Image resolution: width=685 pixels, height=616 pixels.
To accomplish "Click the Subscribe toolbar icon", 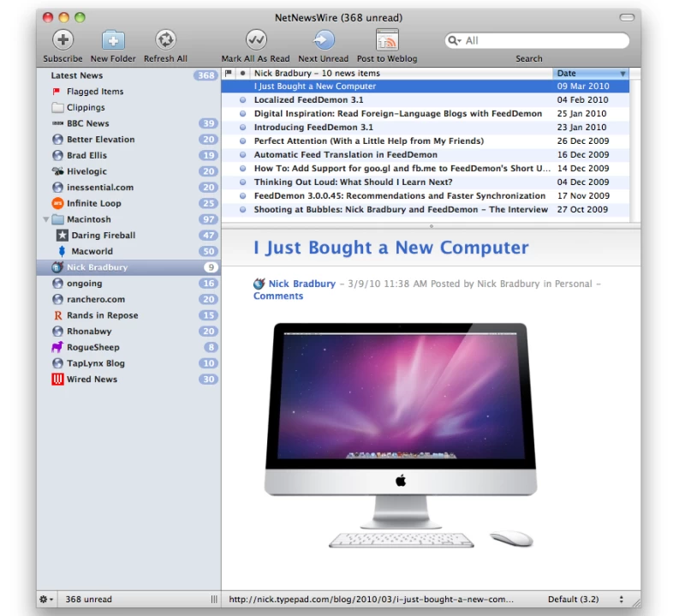I will pos(63,39).
